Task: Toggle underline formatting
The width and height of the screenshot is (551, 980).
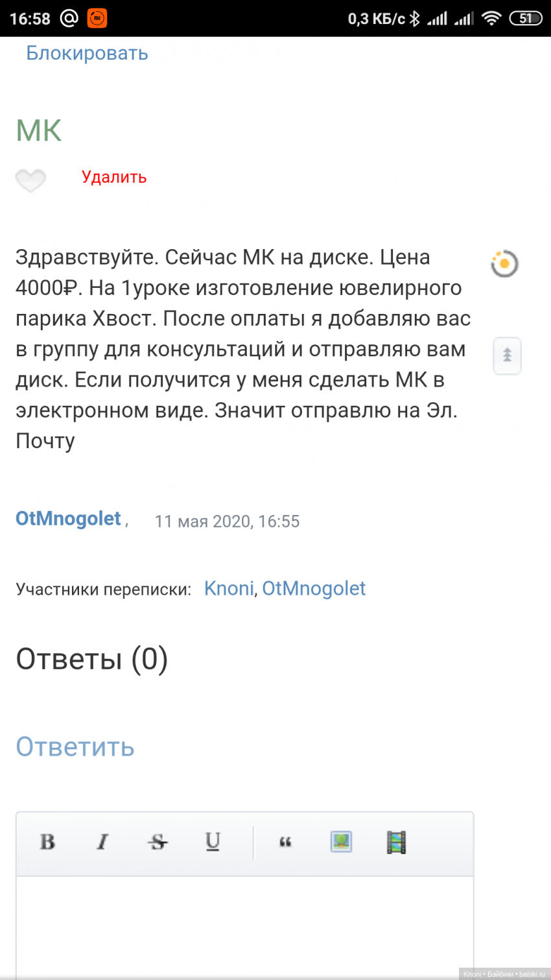Action: click(213, 842)
